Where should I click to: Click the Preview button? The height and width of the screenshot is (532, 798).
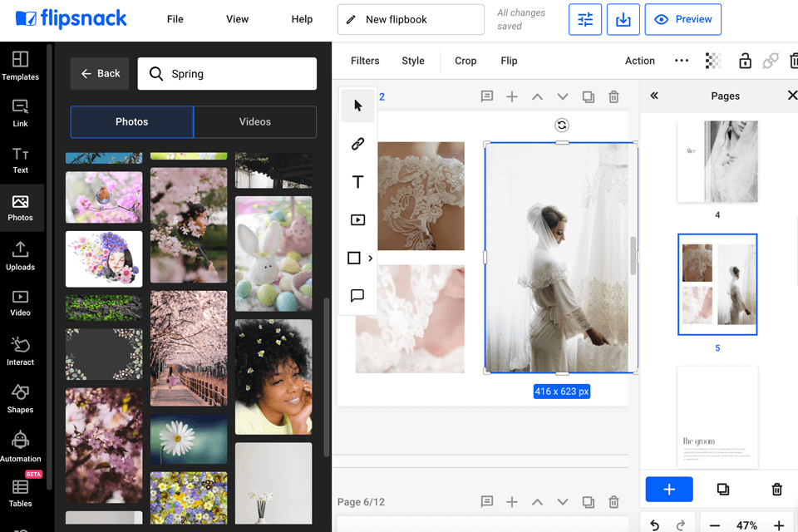[682, 19]
